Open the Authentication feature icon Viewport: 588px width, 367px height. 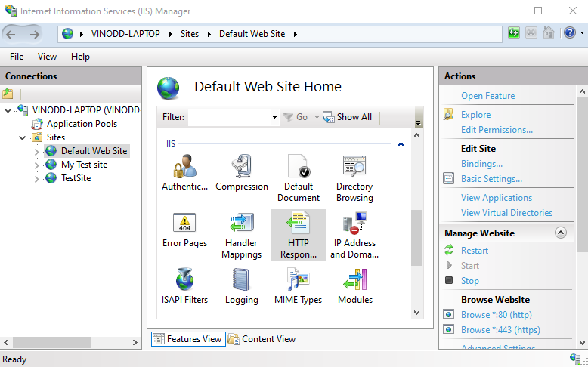tap(185, 166)
